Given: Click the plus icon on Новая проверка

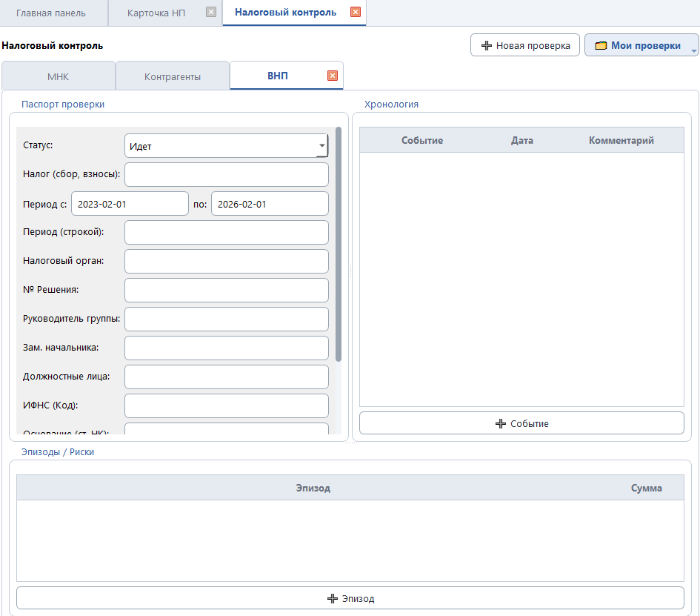Looking at the screenshot, I should point(486,46).
